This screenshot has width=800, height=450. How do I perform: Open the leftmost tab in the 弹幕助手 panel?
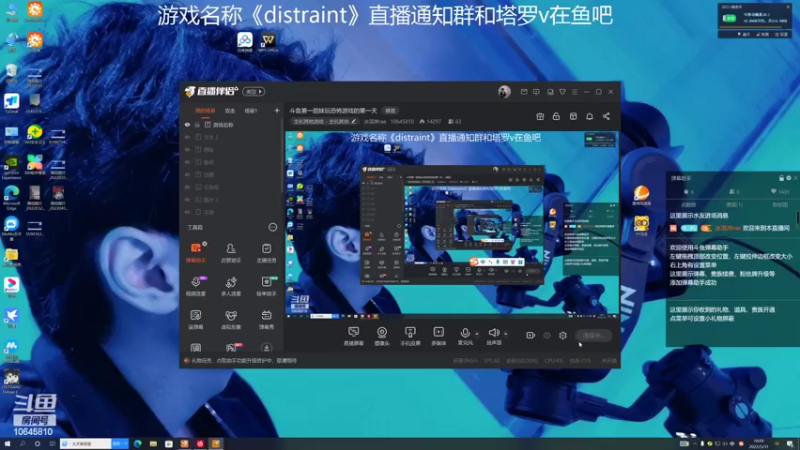coord(688,205)
